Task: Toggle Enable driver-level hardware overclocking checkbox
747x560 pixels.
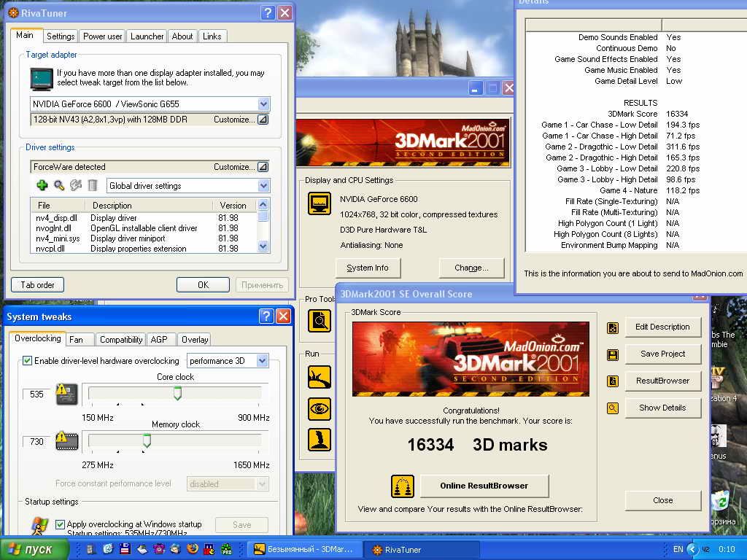Action: [x=28, y=360]
